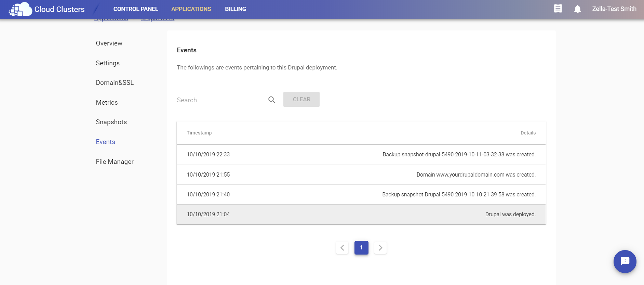Image resolution: width=644 pixels, height=285 pixels.
Task: Select the 10/10/2019 21:04 timestamp
Action: pyautogui.click(x=208, y=215)
